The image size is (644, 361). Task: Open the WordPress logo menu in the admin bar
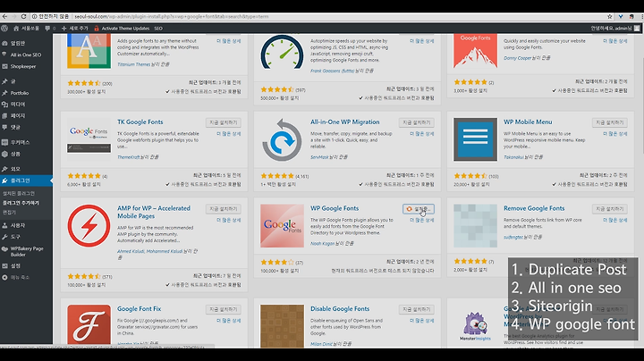(x=4, y=29)
